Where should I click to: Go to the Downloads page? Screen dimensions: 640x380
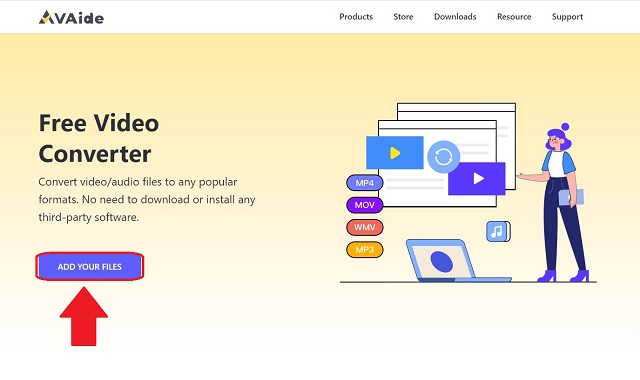455,17
